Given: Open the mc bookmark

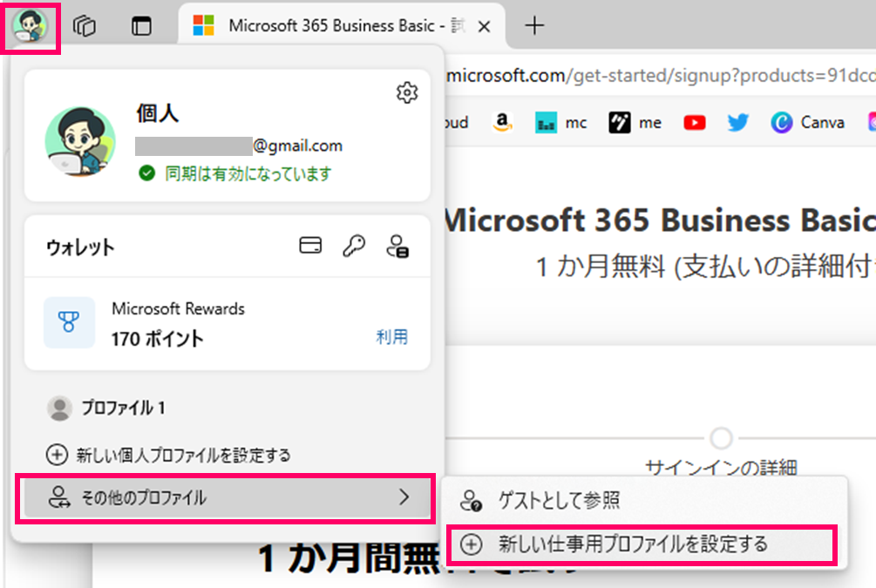Looking at the screenshot, I should tap(561, 122).
